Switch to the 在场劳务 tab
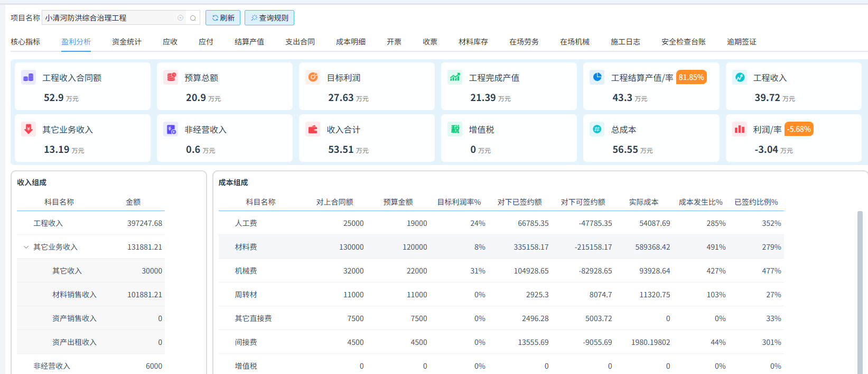 coord(524,42)
